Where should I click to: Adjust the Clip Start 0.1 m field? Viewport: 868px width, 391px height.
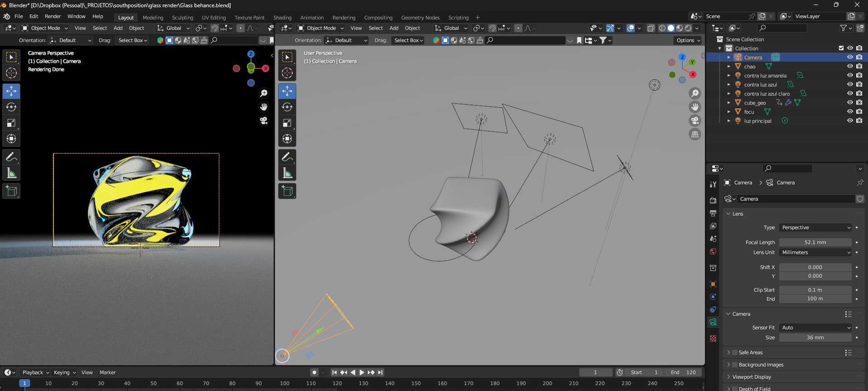pos(815,290)
